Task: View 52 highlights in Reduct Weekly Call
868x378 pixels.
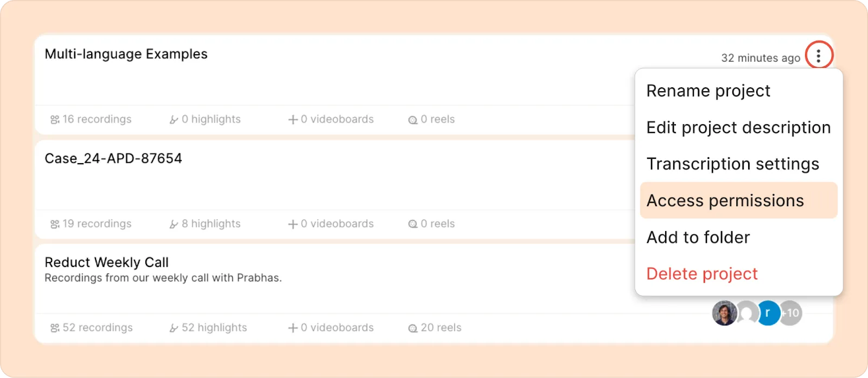Action: (208, 328)
